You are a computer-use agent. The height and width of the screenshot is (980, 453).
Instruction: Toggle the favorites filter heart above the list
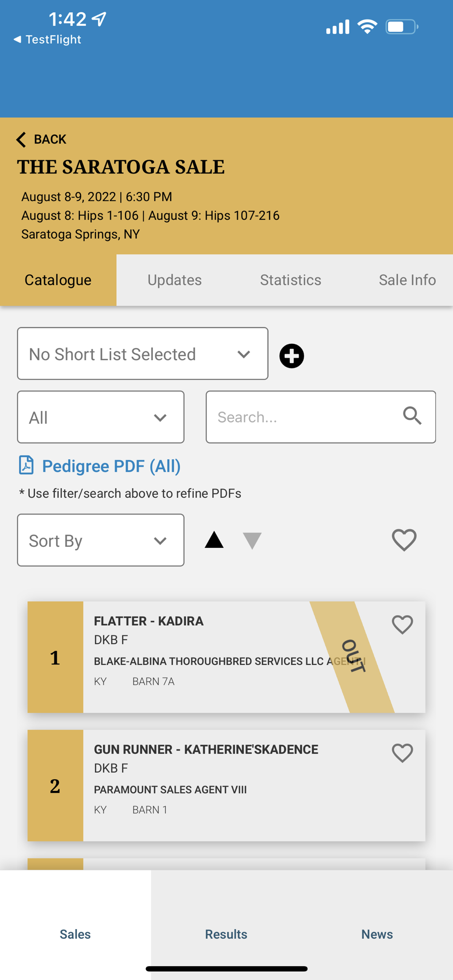click(404, 540)
